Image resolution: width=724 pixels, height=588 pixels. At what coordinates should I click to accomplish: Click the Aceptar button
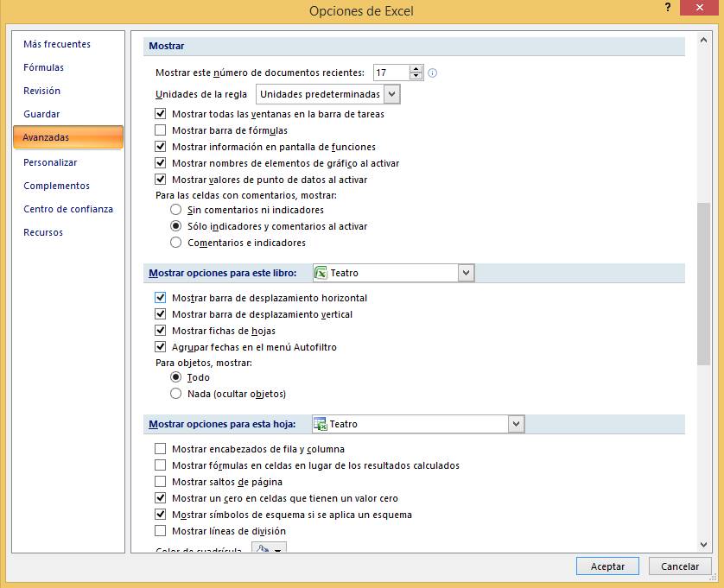607,566
